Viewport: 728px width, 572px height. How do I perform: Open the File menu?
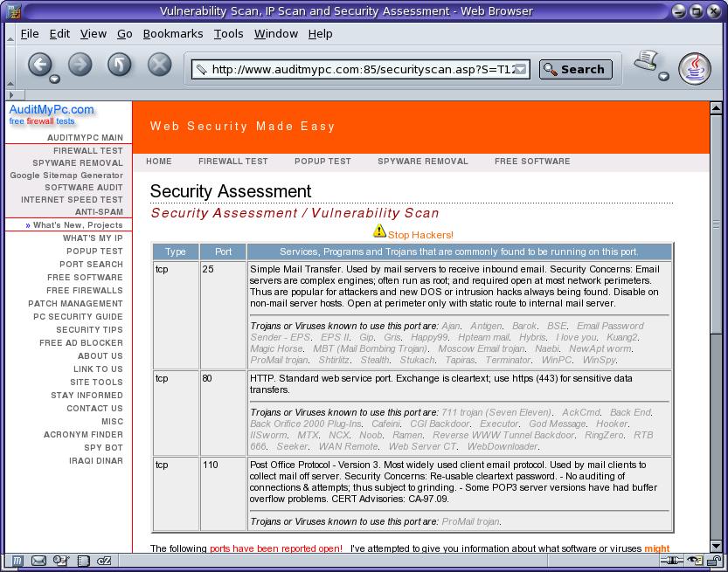coord(30,34)
